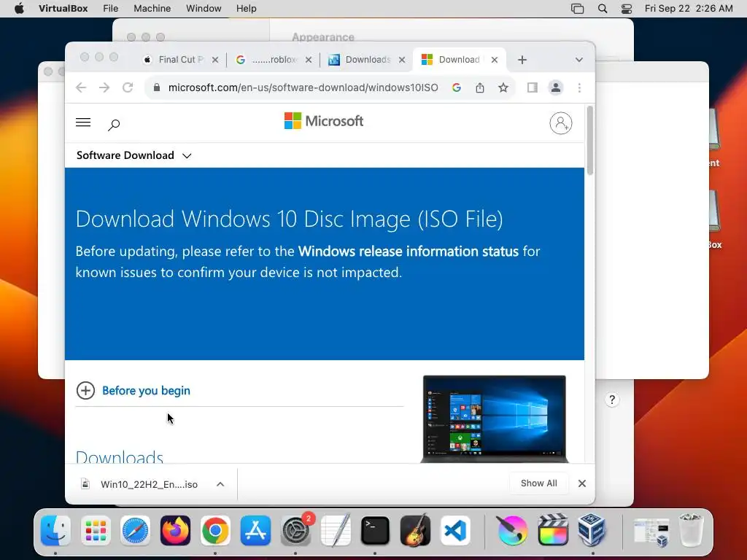Image resolution: width=747 pixels, height=560 pixels.
Task: Open Terminal from the Dock
Action: 376,531
